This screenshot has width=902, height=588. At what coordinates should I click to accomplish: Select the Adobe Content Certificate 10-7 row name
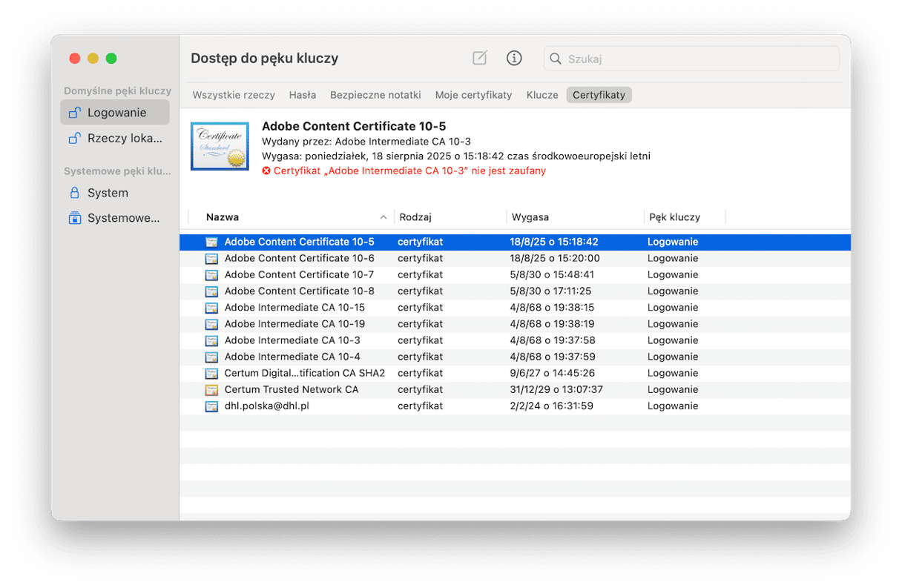pyautogui.click(x=300, y=275)
